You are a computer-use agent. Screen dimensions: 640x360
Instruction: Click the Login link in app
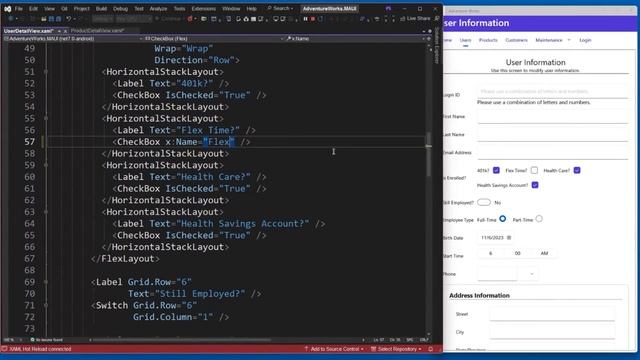585,40
